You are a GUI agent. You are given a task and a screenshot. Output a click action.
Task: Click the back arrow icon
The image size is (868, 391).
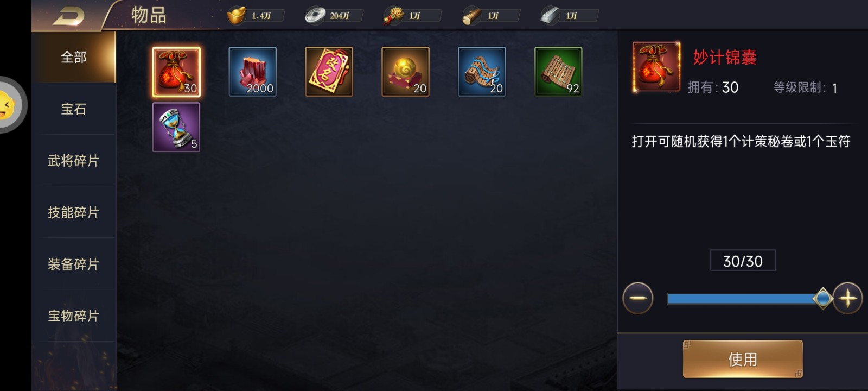click(x=68, y=16)
